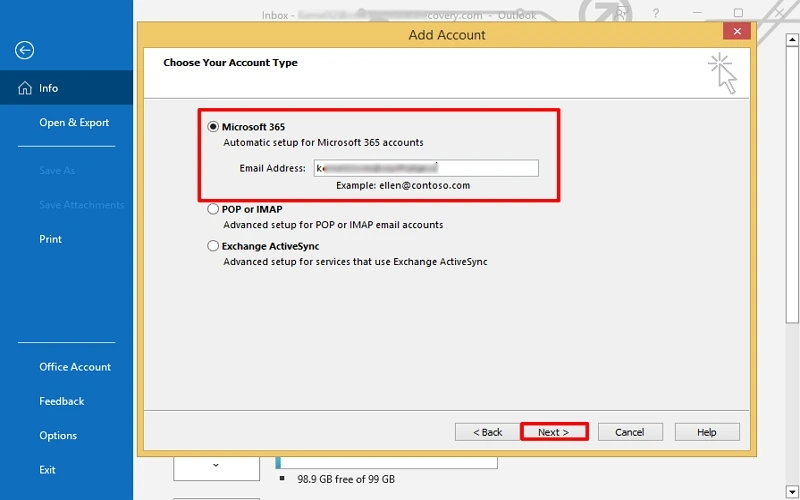
Task: Choose Exit in the sidebar
Action: tap(47, 470)
